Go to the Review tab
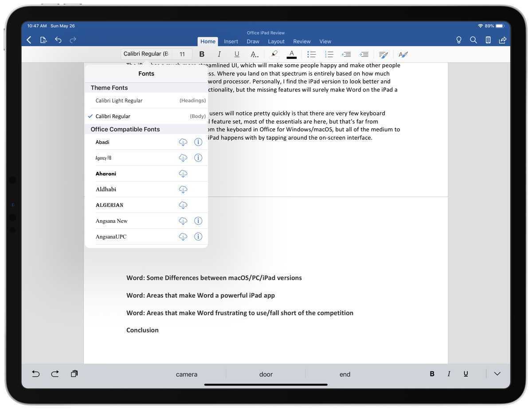Viewport: 532px width, 410px height. [302, 41]
